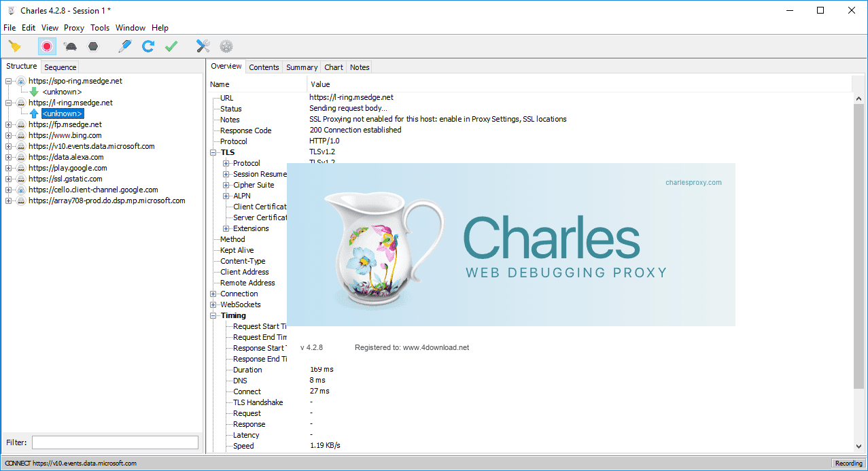Select the highlighted unknown request under l-ring.msedge.net
Viewport: 868px width, 471px height.
[63, 114]
